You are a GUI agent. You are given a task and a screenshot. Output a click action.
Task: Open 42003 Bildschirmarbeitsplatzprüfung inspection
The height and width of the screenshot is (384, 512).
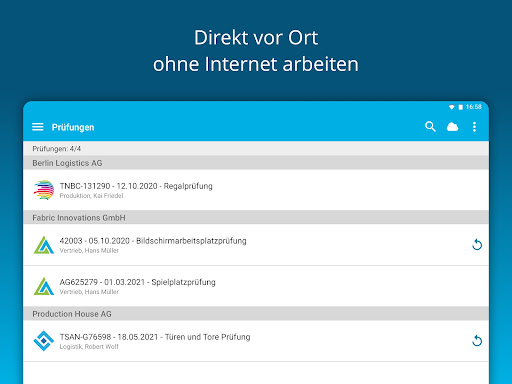pos(256,245)
